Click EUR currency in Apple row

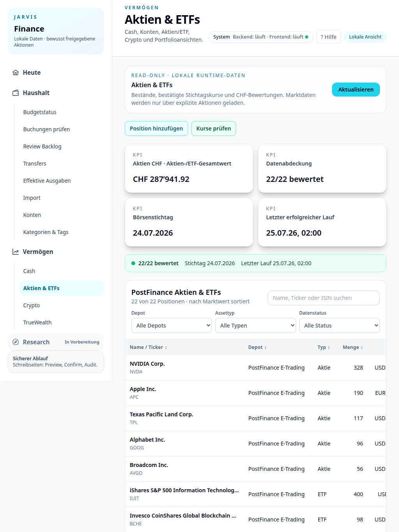pos(380,393)
